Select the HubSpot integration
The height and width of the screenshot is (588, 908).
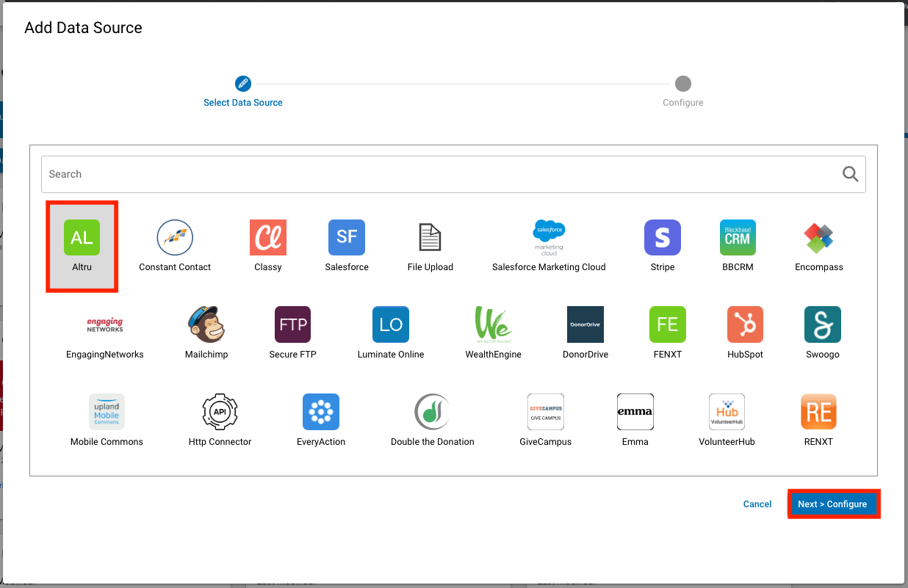tap(744, 324)
